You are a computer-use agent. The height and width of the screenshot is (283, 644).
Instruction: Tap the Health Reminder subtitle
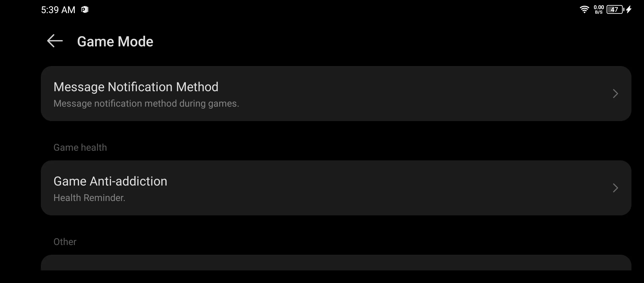click(x=89, y=198)
